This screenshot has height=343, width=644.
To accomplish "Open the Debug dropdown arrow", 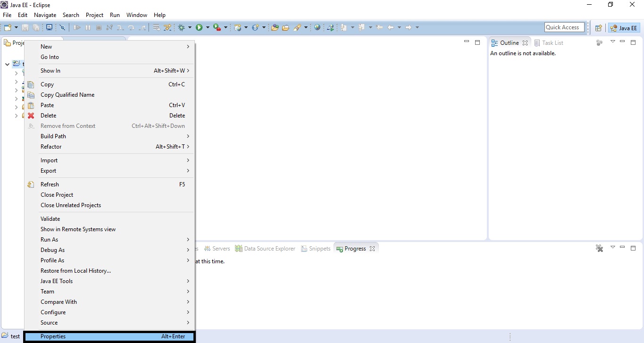I will tap(190, 27).
